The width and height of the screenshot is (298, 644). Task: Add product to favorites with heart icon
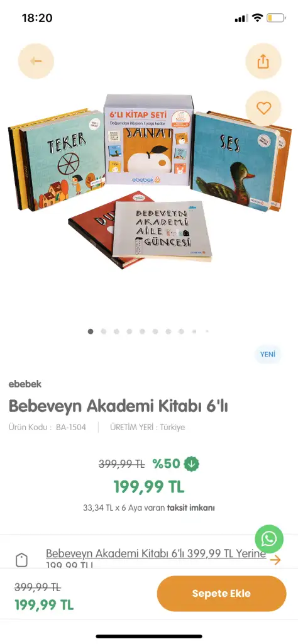pyautogui.click(x=263, y=108)
